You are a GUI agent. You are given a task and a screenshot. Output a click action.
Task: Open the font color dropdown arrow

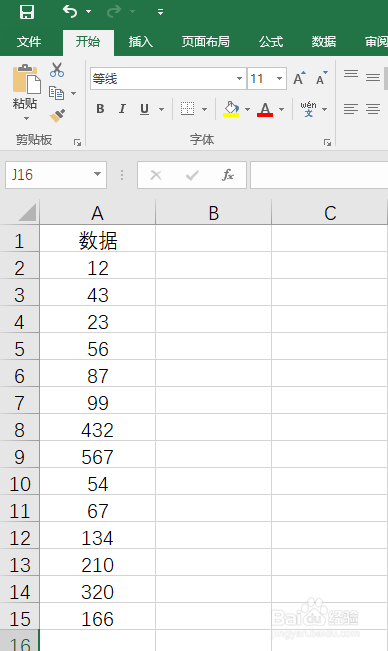click(x=281, y=109)
